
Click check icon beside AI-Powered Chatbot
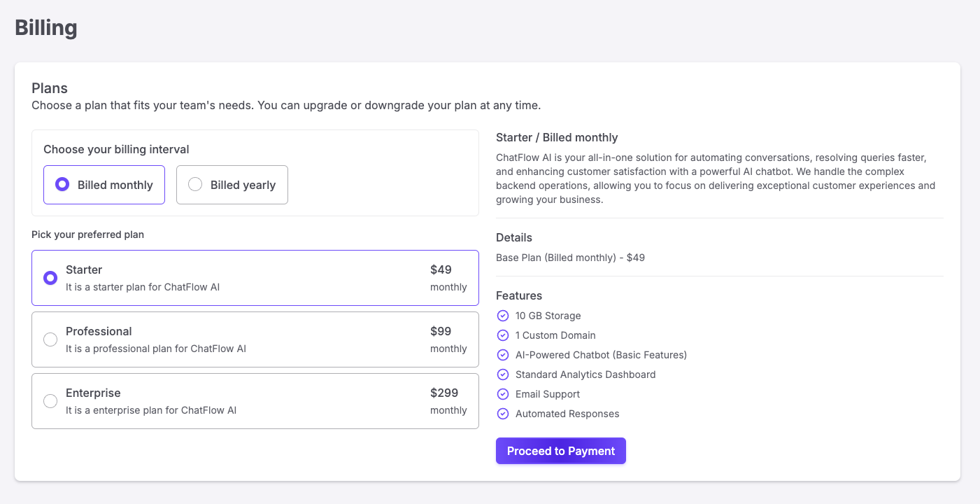pos(502,355)
